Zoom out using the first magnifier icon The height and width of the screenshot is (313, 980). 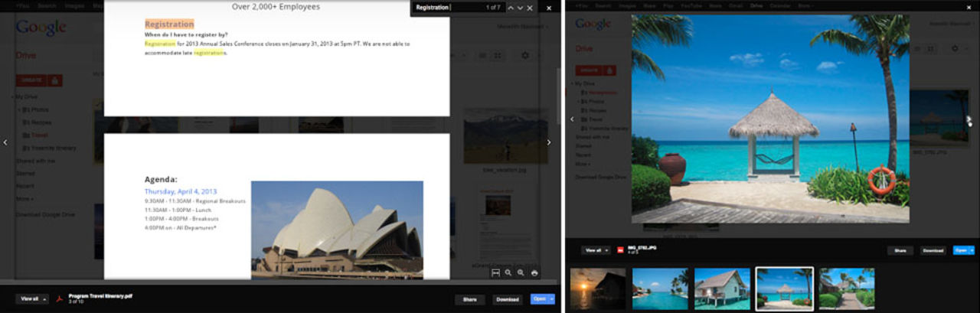pyautogui.click(x=508, y=272)
